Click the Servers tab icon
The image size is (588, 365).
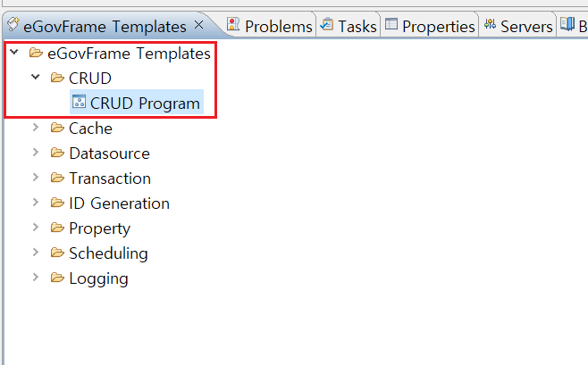coord(490,25)
